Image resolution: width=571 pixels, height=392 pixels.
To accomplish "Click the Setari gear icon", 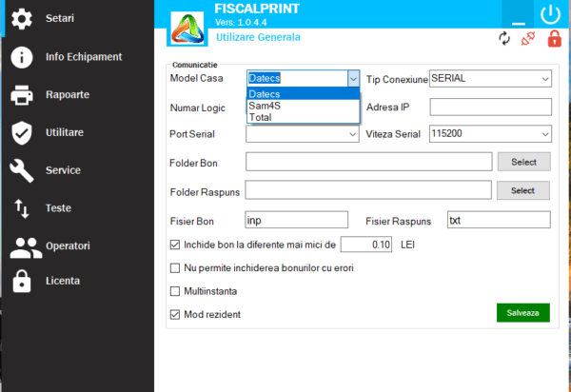I will tap(21, 18).
